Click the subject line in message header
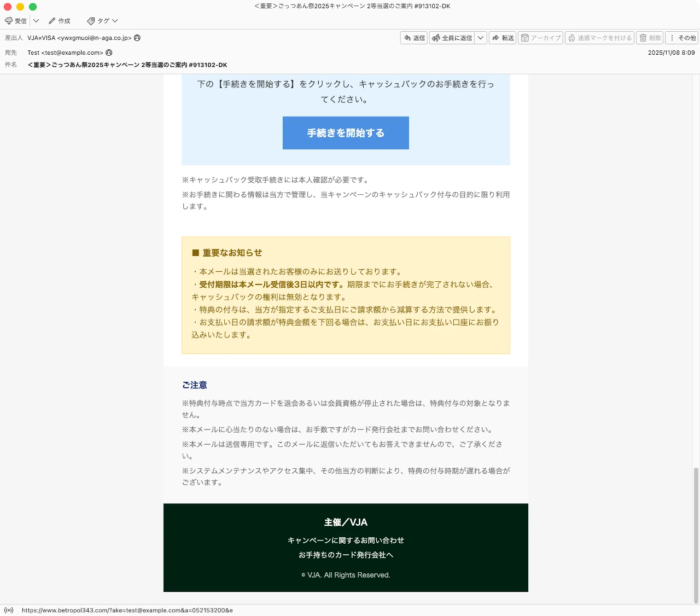 click(127, 65)
